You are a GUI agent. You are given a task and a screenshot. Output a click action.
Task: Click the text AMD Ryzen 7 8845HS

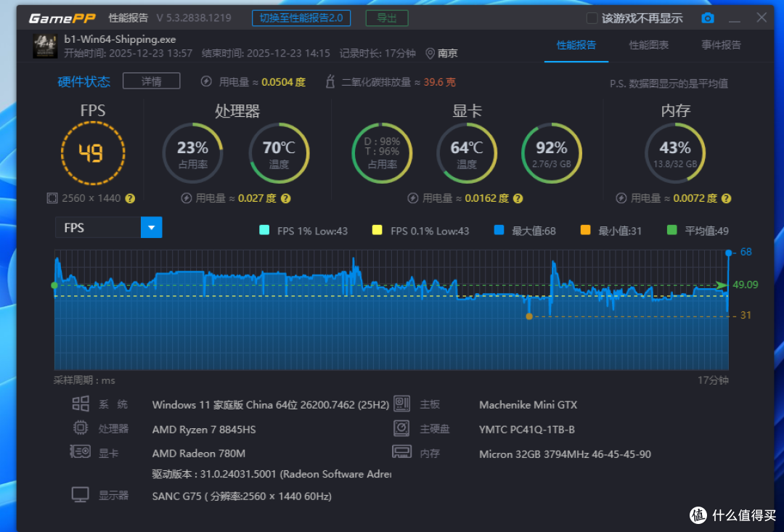[x=204, y=430]
